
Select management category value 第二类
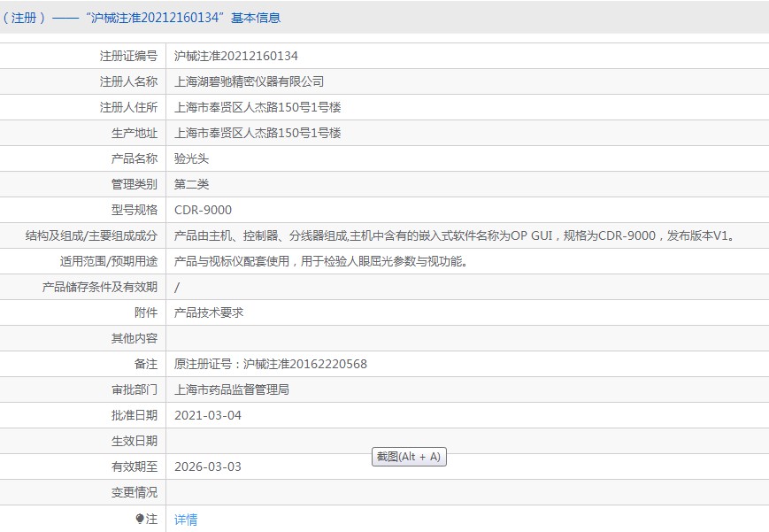[x=192, y=184]
